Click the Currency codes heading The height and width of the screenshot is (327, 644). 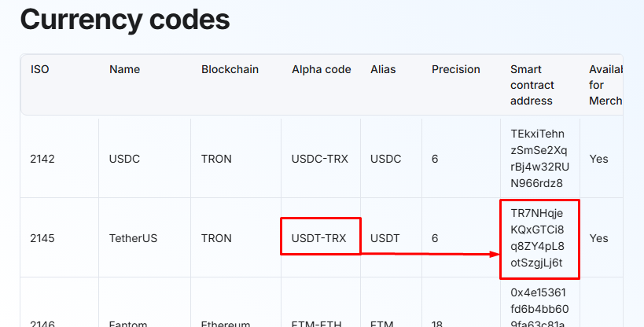[x=125, y=19]
